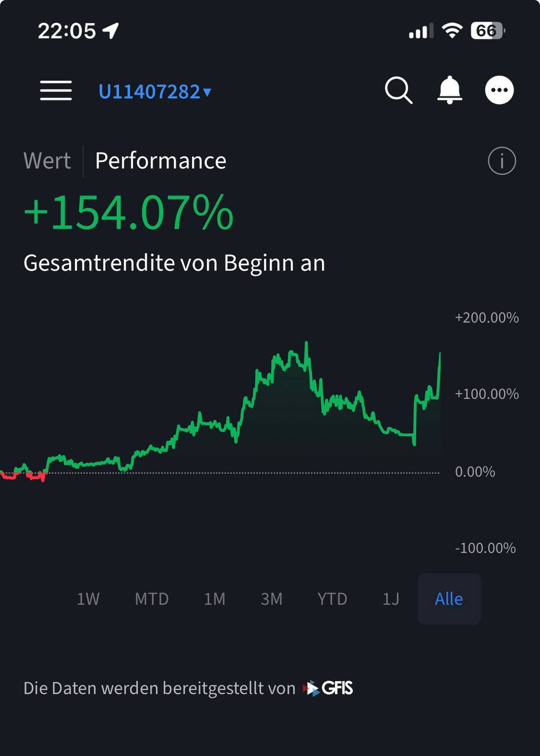Image resolution: width=540 pixels, height=756 pixels.
Task: Switch to the Wert tab
Action: pos(47,161)
